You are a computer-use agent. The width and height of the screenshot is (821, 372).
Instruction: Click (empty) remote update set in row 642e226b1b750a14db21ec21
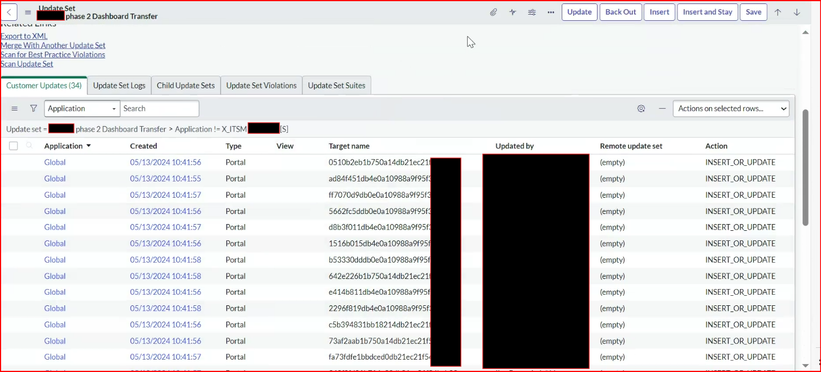pyautogui.click(x=612, y=276)
